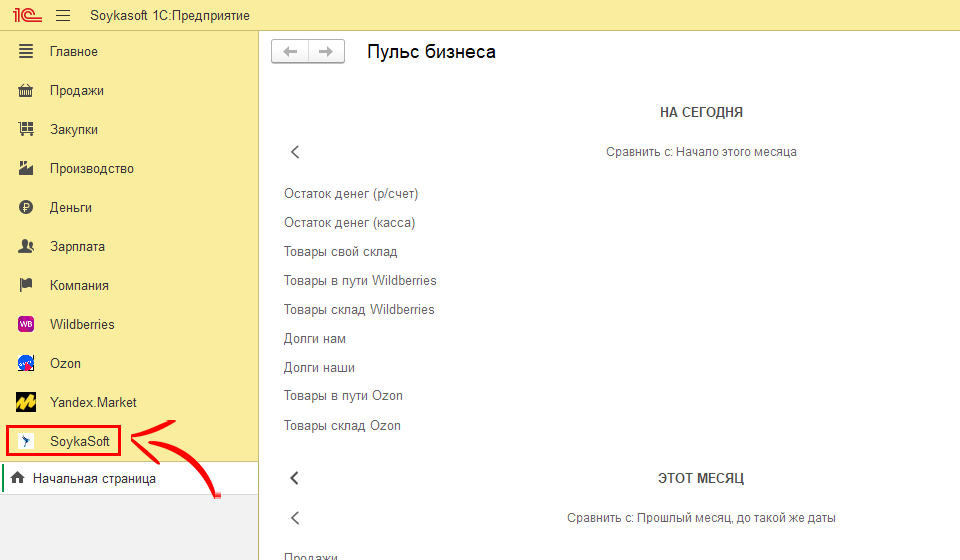
Task: Open the Закупки menu section
Action: pos(74,129)
